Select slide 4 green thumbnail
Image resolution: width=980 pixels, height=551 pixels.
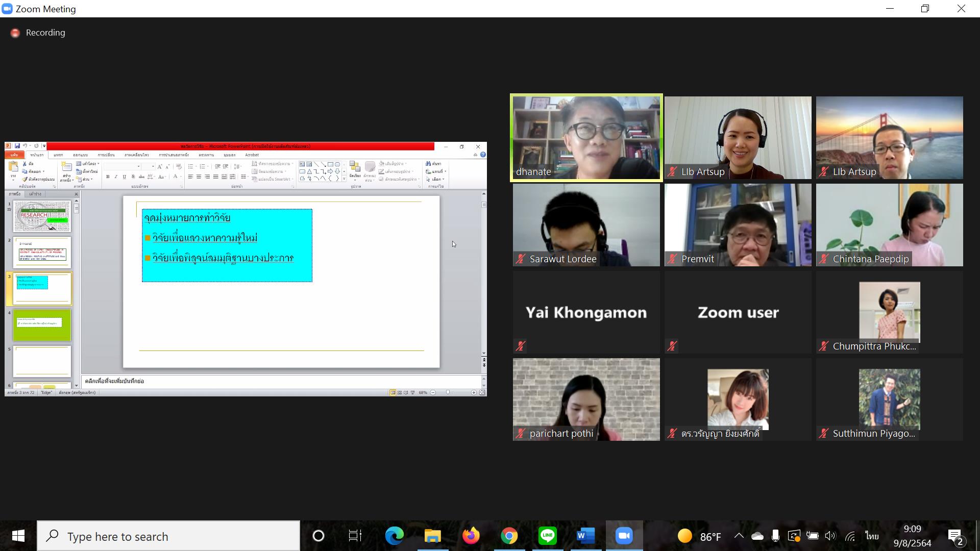point(42,325)
